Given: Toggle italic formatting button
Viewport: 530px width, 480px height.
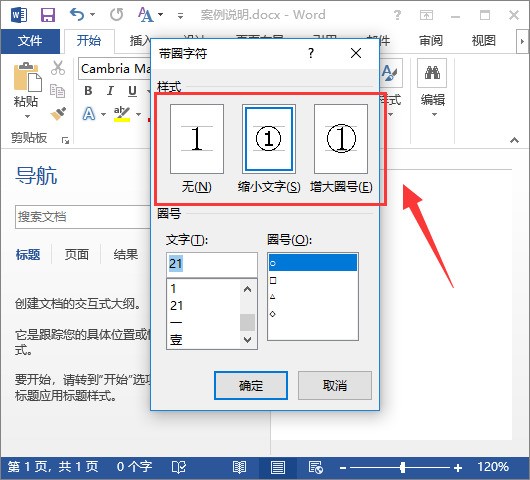Looking at the screenshot, I should [x=110, y=91].
